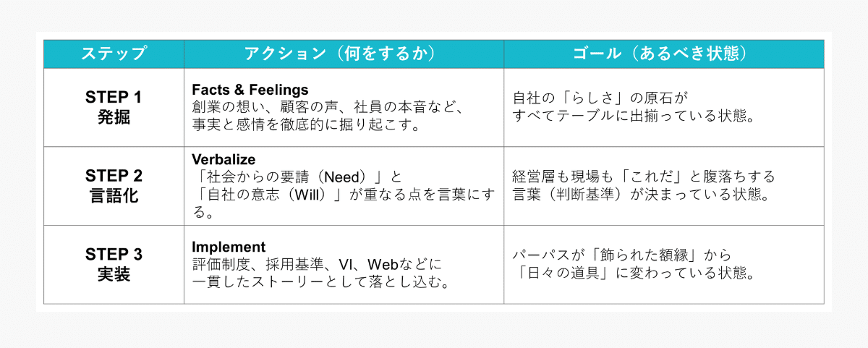
Task: Click the 実装 text under STEP 3
Action: point(114,274)
